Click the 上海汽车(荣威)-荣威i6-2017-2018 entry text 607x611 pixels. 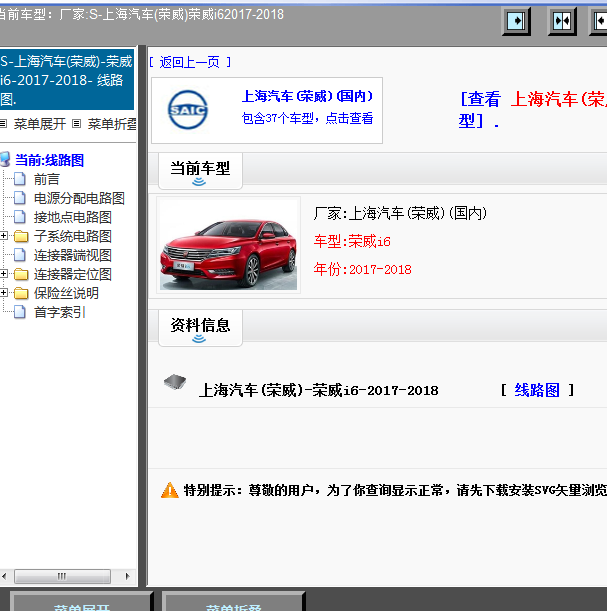[x=319, y=390]
